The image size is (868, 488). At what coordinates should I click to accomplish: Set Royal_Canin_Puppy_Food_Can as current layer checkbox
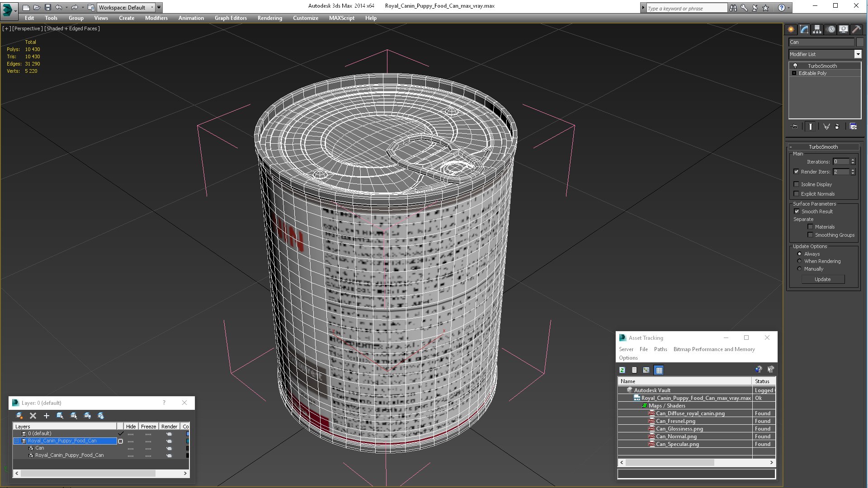coord(120,441)
